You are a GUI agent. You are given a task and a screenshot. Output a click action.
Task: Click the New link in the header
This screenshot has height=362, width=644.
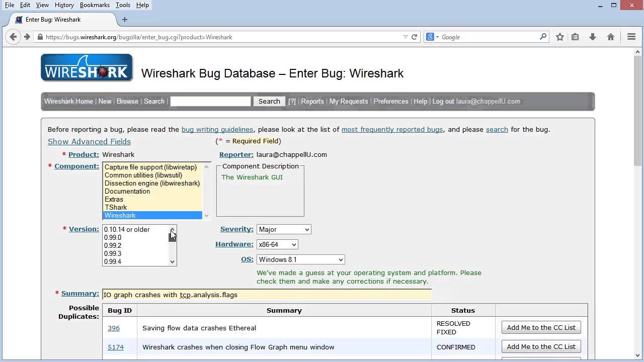[x=105, y=101]
